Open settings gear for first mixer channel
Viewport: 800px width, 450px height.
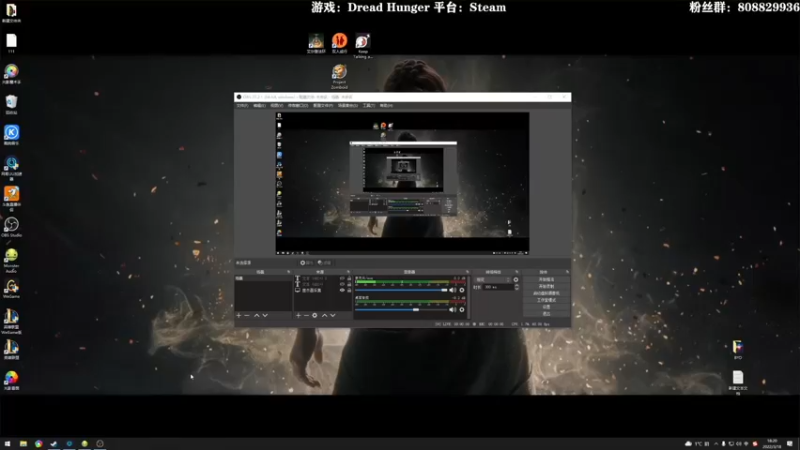462,290
